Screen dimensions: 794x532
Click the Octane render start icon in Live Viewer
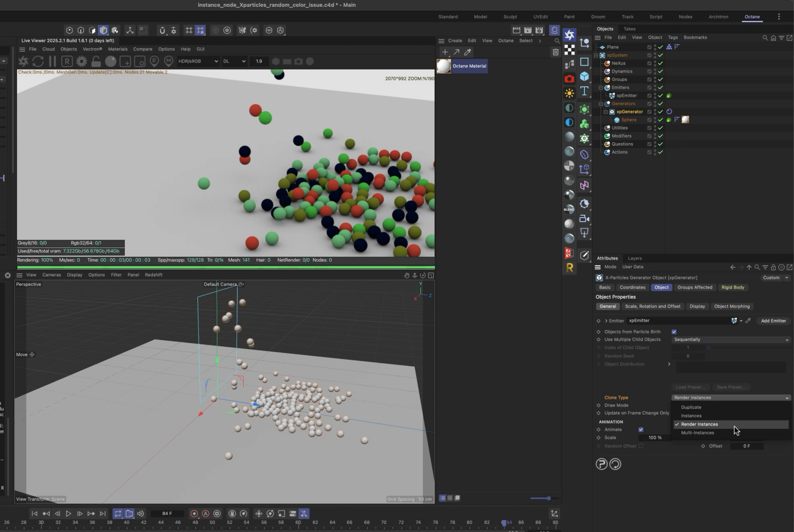click(23, 61)
